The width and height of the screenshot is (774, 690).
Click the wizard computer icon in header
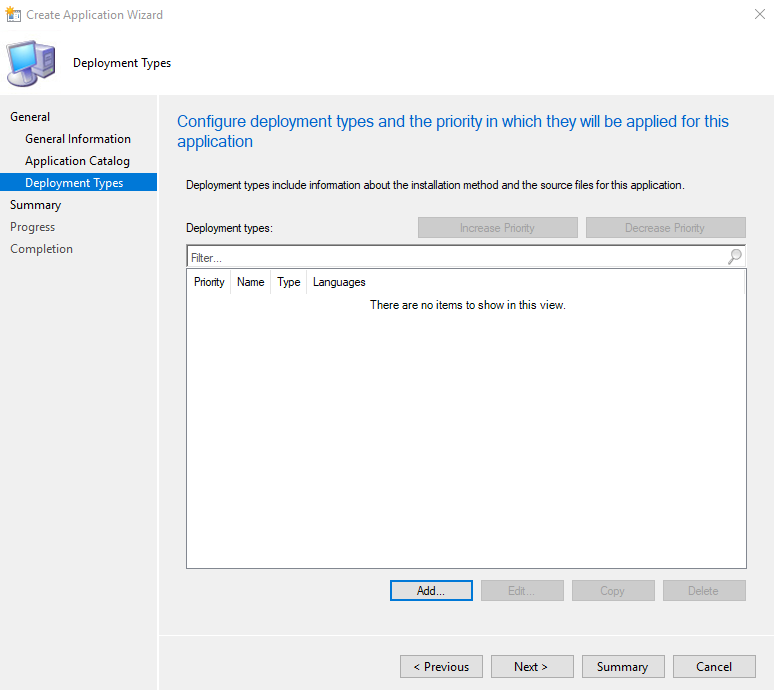[31, 63]
